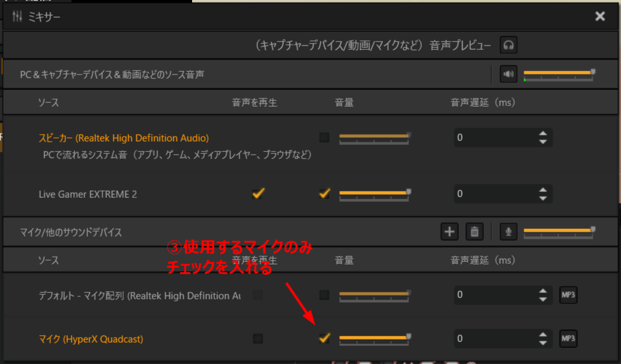Increase audio delay for default Realtek mic
The width and height of the screenshot is (621, 364).
[x=543, y=291]
